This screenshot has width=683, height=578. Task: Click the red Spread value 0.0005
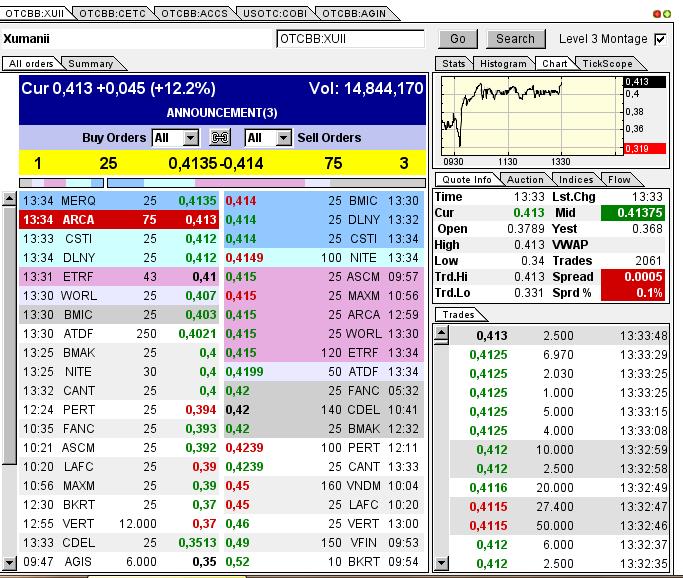(633, 277)
